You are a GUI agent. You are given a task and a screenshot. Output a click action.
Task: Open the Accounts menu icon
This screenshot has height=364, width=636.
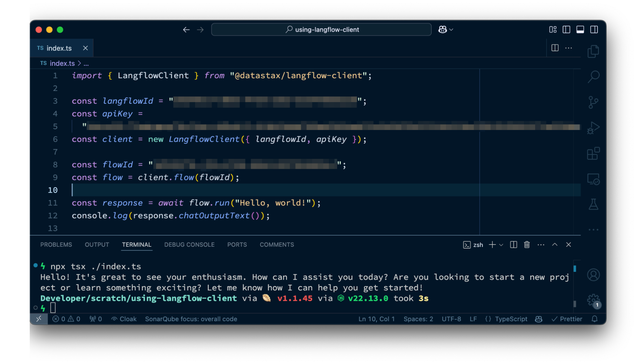point(593,275)
